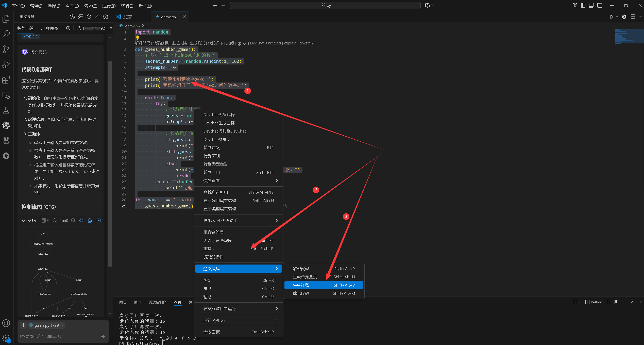The width and height of the screenshot is (644, 345).
Task: Copy the mermaid diagram code
Action: click(x=90, y=221)
